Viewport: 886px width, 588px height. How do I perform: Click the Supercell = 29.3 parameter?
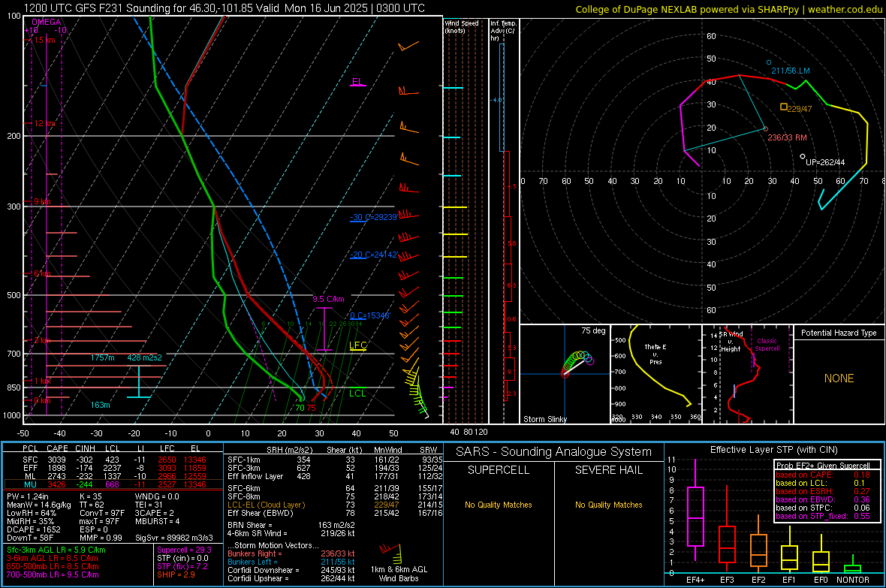[184, 550]
